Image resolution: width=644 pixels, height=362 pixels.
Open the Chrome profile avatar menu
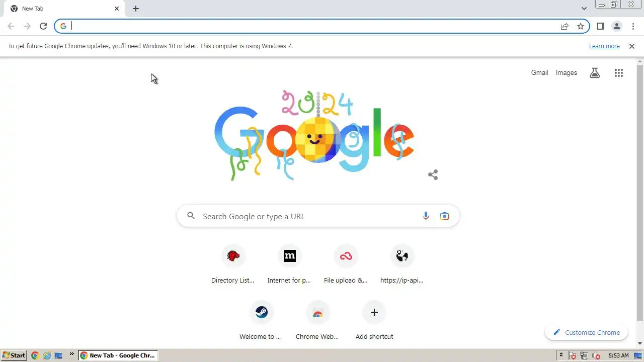(x=616, y=26)
